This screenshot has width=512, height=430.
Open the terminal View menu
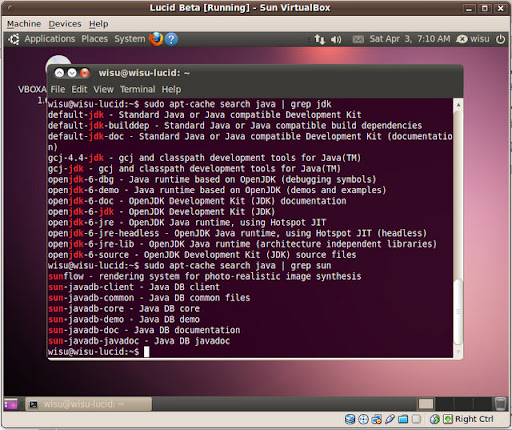pyautogui.click(x=103, y=89)
